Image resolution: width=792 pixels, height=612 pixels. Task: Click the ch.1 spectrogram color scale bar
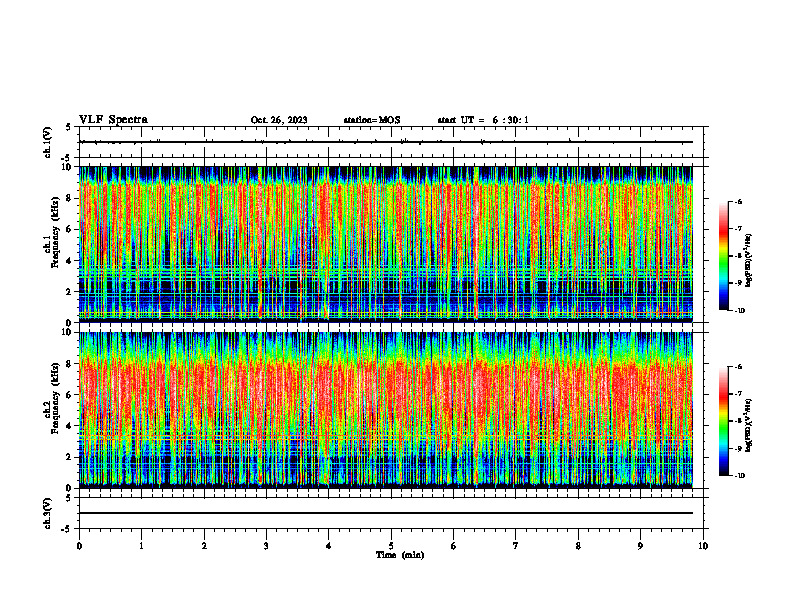(x=723, y=256)
